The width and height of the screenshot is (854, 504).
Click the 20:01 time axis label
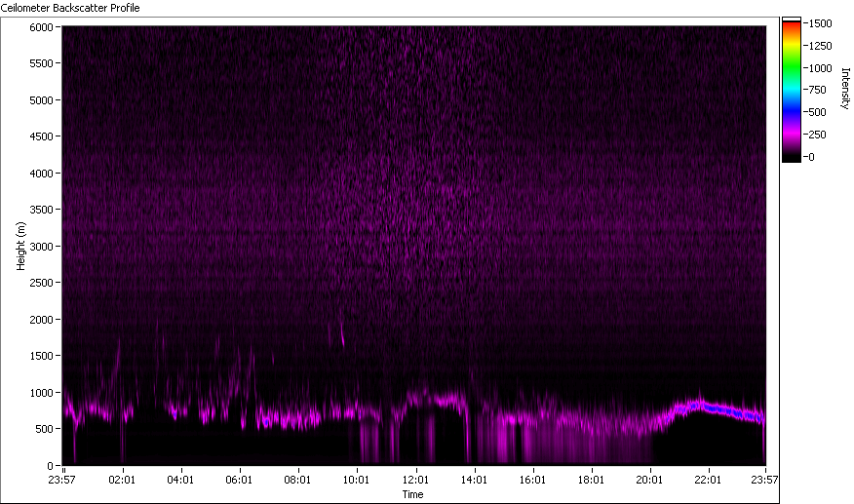[649, 480]
